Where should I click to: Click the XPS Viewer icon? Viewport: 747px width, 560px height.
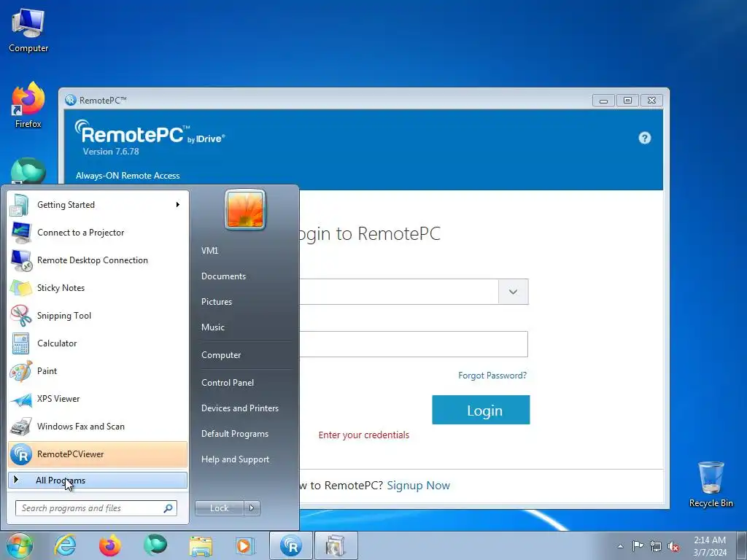(x=21, y=400)
